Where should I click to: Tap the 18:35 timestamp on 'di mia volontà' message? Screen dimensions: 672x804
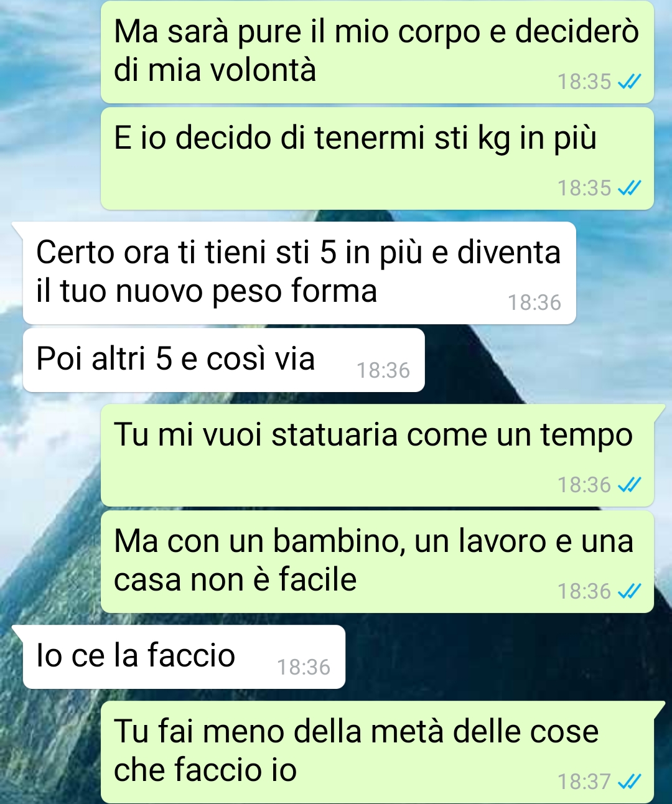tap(584, 82)
